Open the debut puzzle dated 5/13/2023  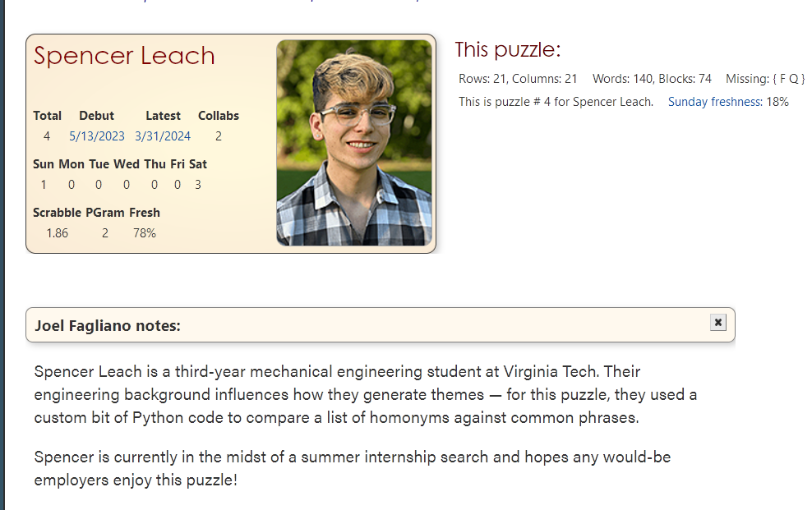96,136
